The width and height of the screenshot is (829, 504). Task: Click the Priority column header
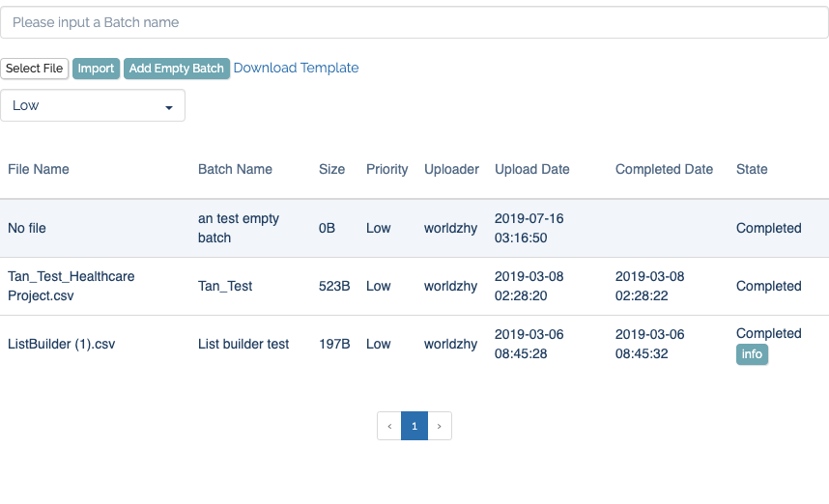[x=386, y=169]
